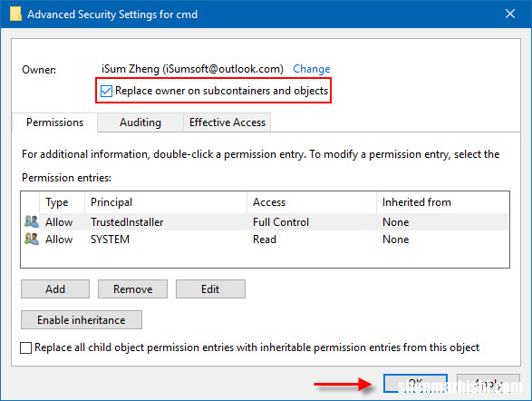
Task: Click the TrustedInstaller user group icon
Action: pos(32,221)
